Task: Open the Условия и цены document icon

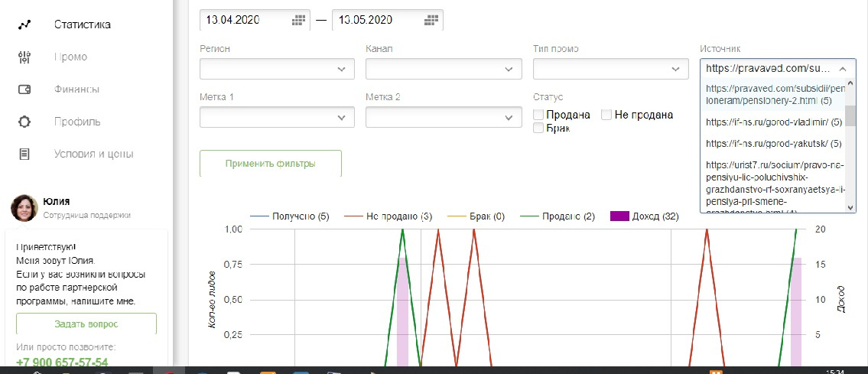Action: coord(24,154)
